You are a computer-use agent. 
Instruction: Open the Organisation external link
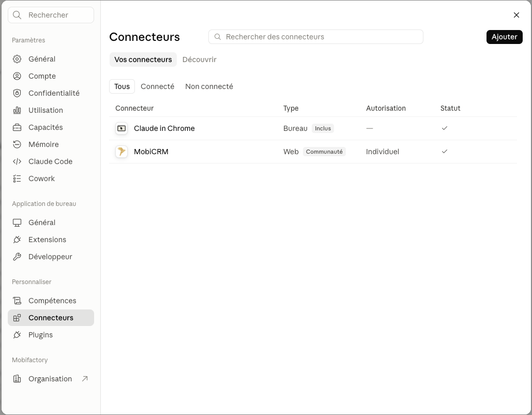click(x=51, y=379)
